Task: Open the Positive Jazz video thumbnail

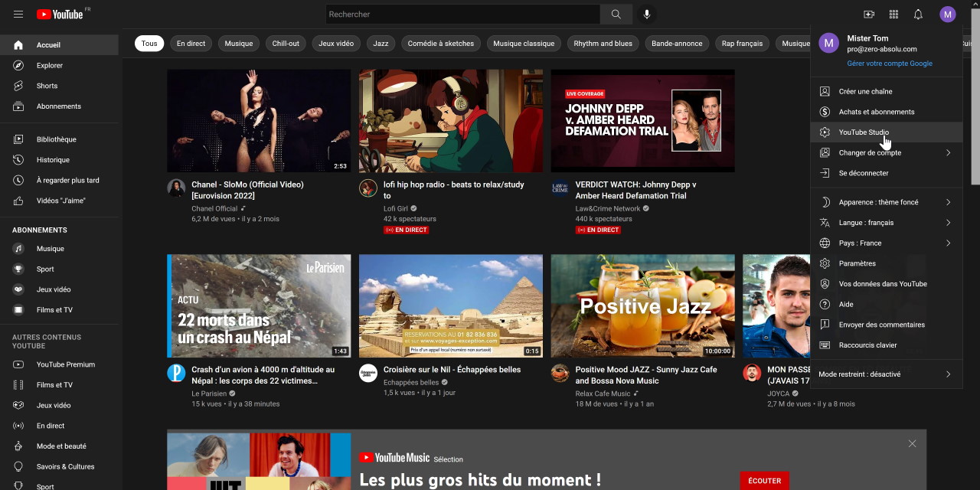Action: tap(642, 305)
